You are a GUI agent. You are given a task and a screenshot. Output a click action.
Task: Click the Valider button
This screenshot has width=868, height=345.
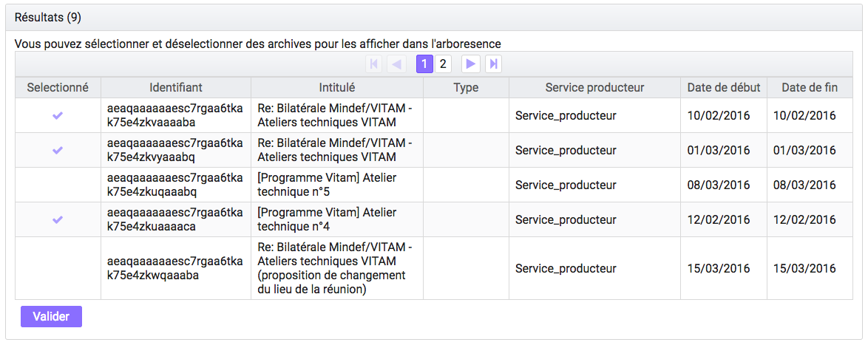click(x=52, y=317)
